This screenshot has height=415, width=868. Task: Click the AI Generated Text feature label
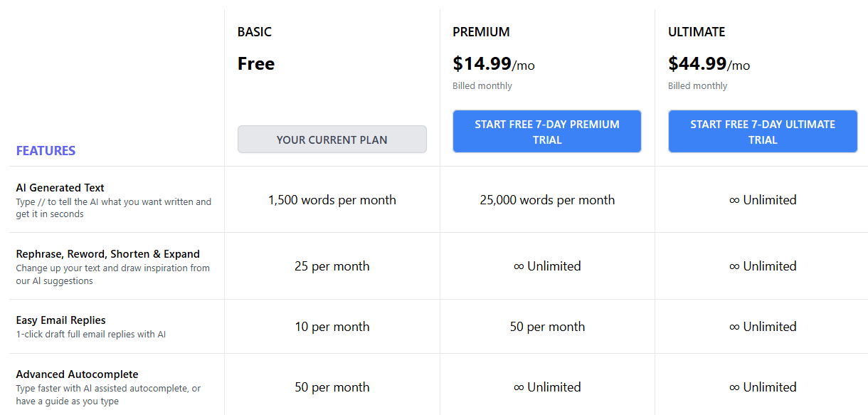click(x=60, y=188)
